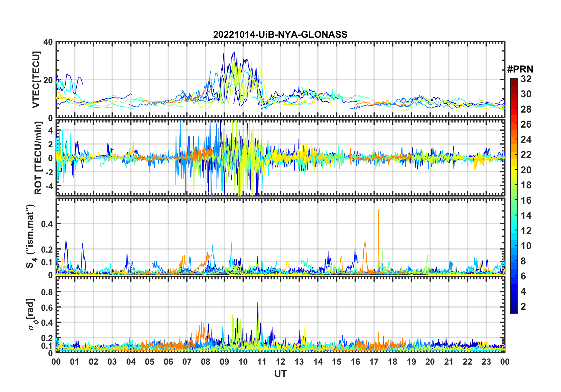Click the 4 tick on the ROT axis
Screen dimensions: 561x392
pos(50,130)
